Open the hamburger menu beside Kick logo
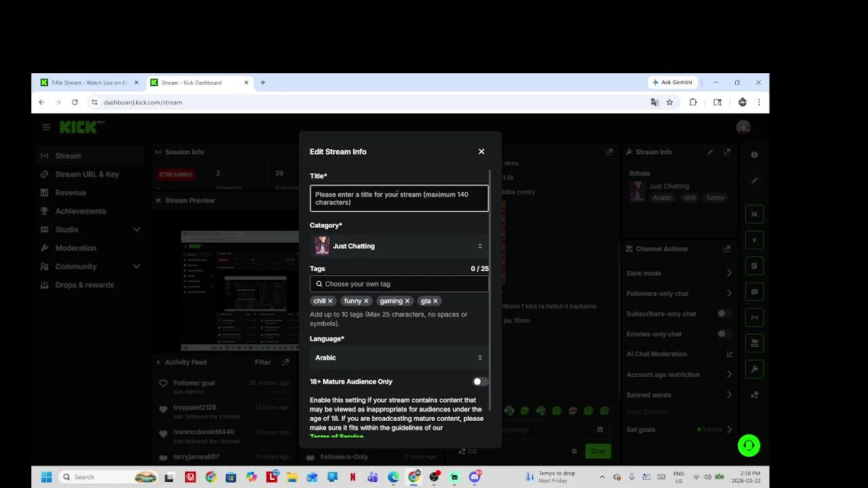The width and height of the screenshot is (868, 488). tap(46, 127)
